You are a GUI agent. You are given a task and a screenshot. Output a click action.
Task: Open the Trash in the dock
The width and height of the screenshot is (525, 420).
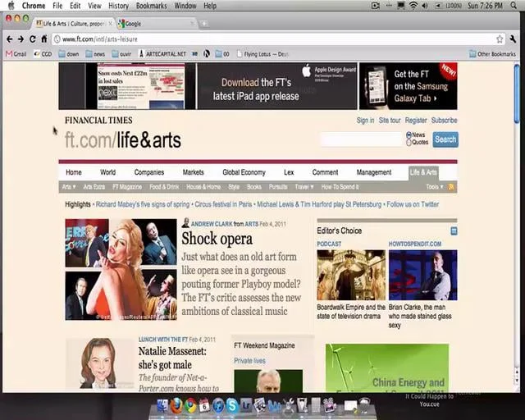(364, 405)
